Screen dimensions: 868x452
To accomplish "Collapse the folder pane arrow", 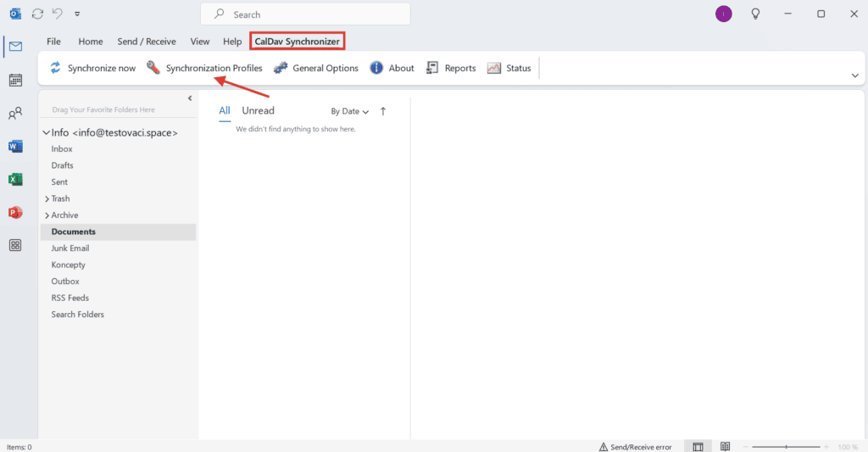I will click(x=190, y=98).
